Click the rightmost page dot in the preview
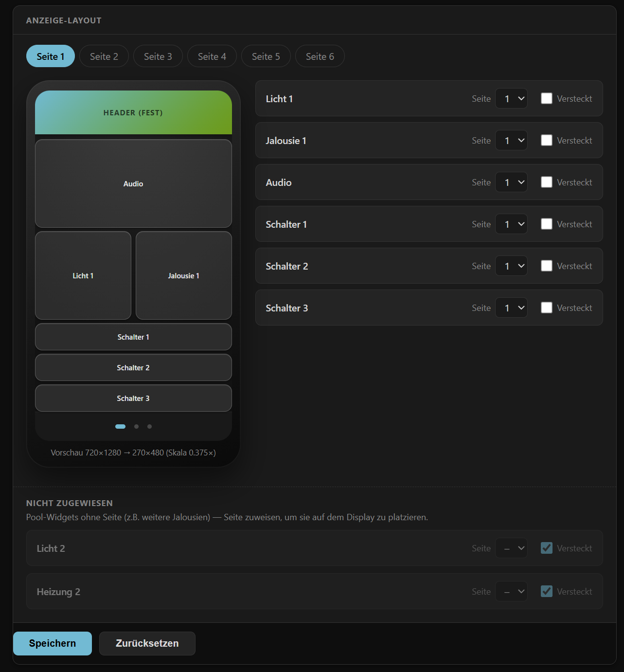Screen dimensions: 624x672 coord(149,426)
